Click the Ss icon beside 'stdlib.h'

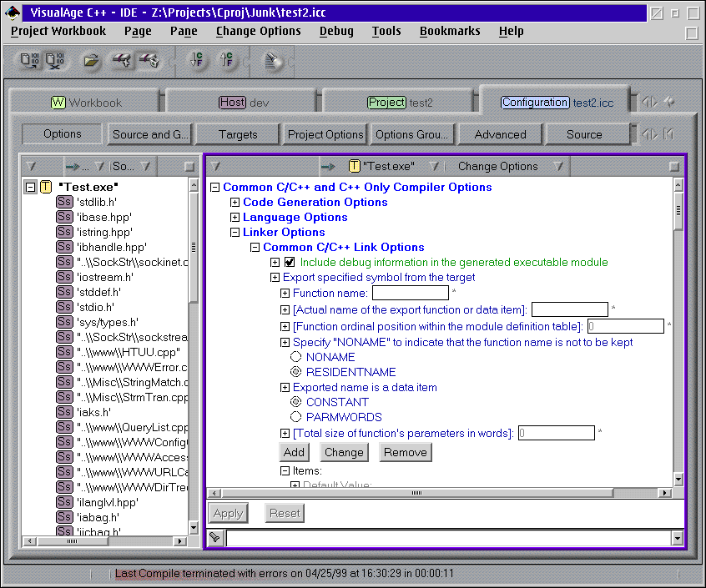tap(64, 202)
